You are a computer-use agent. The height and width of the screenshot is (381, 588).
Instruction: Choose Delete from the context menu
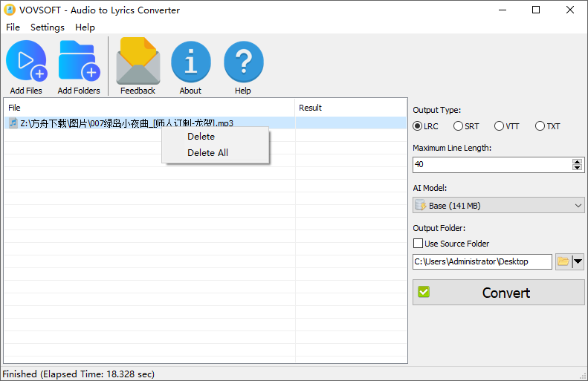pyautogui.click(x=216, y=137)
